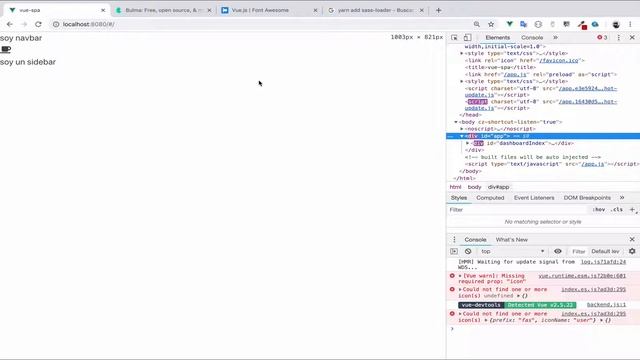Focus the Styles Filter field
This screenshot has width=640, height=360.
518,210
